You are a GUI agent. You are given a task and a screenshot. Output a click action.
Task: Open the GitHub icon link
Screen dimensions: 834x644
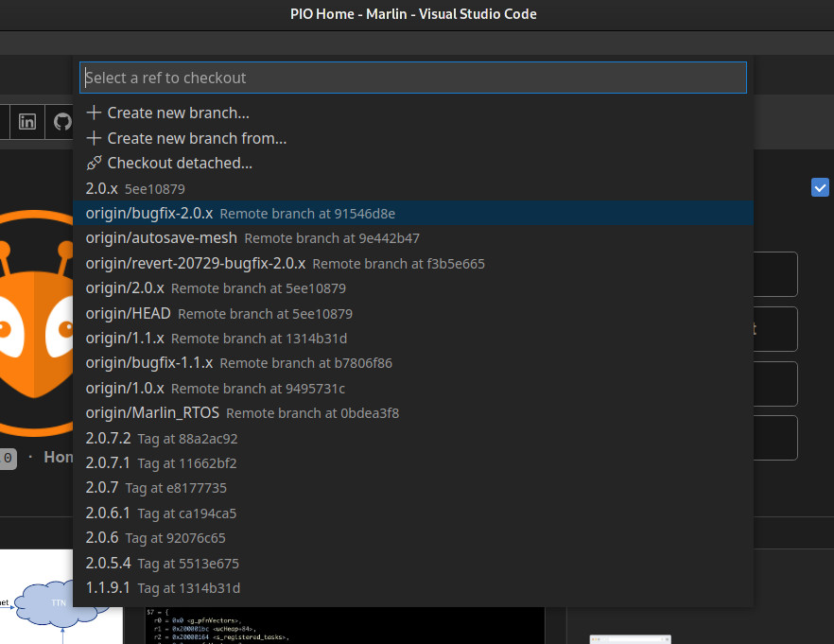tap(62, 122)
